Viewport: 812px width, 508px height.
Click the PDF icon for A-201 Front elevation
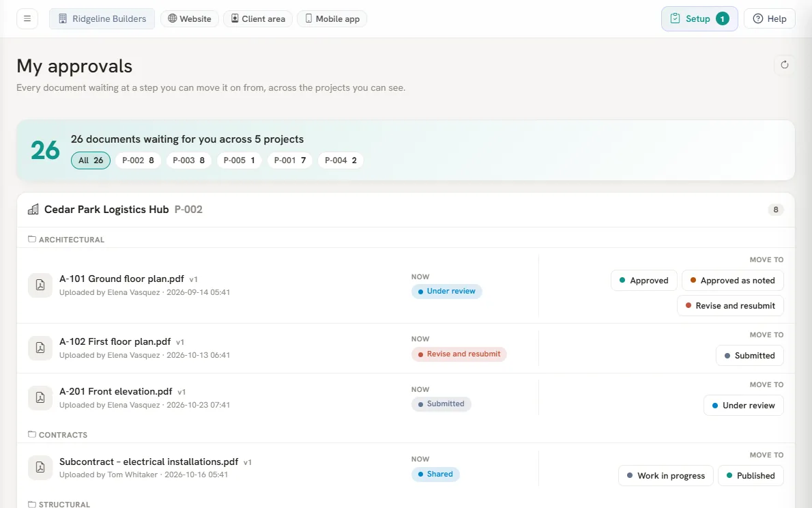point(40,397)
